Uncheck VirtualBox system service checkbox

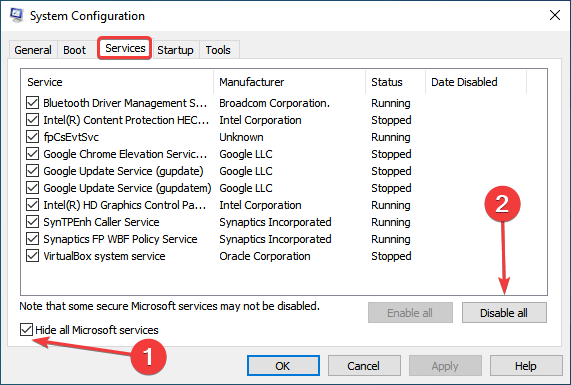tap(32, 256)
